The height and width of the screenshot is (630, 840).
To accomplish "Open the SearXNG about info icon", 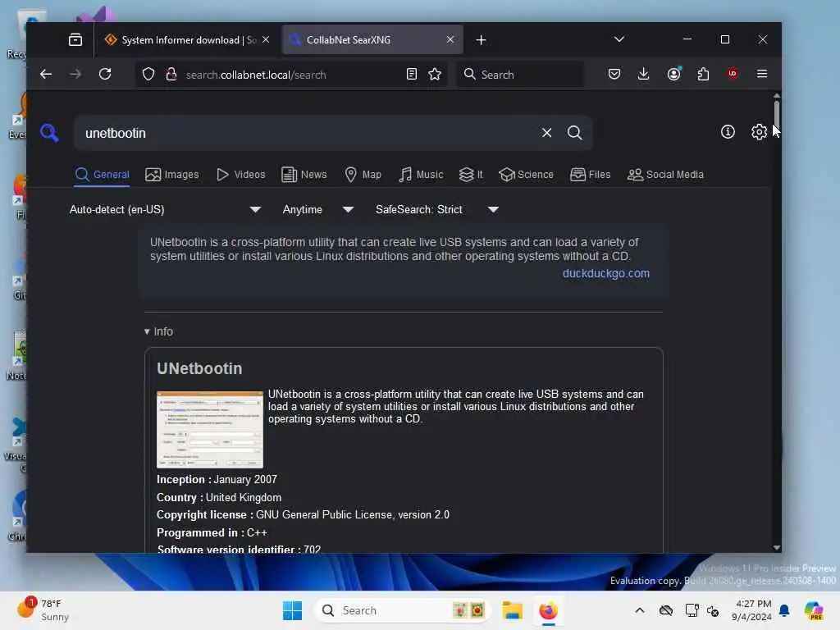I will click(728, 132).
